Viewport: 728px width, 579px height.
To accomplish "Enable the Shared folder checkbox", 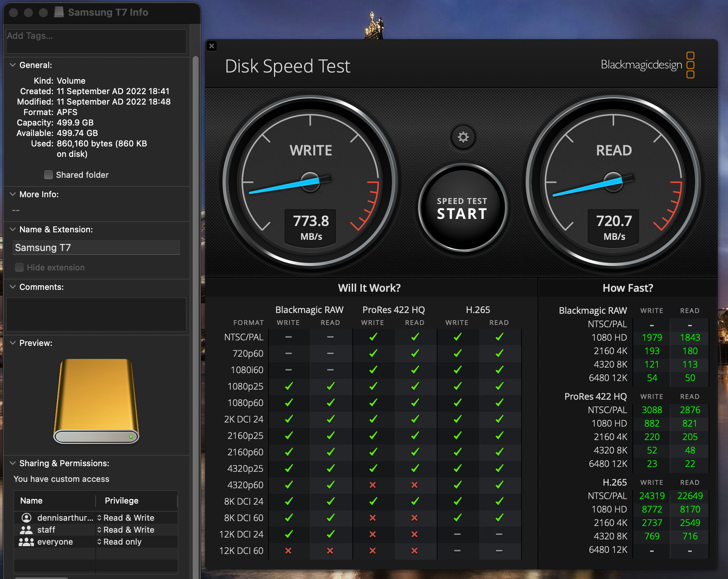I will pos(48,175).
